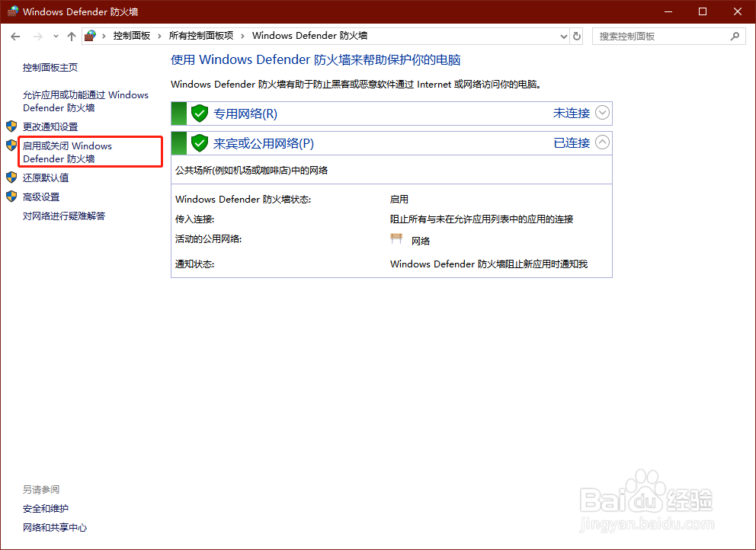The width and height of the screenshot is (756, 550).
Task: Click the shield icon beside 允许应用或功能通过 Windows Defender 防火墙
Action: click(11, 94)
